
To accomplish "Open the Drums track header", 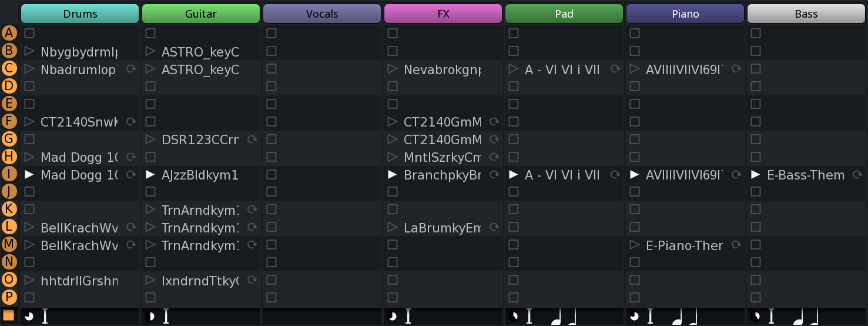I will [80, 14].
